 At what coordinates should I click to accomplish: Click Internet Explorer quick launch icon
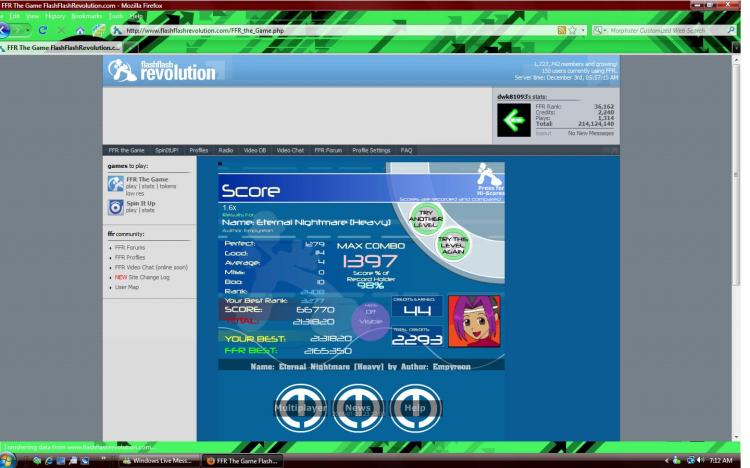tap(49, 461)
